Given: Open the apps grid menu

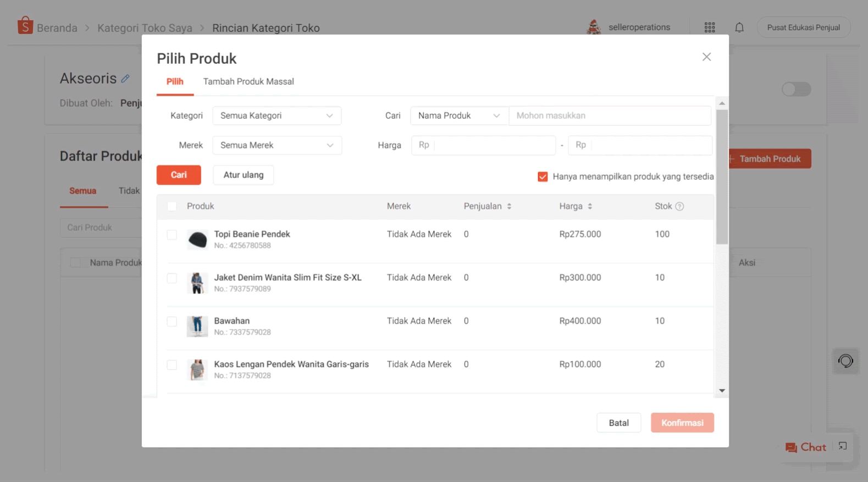Looking at the screenshot, I should 710,27.
